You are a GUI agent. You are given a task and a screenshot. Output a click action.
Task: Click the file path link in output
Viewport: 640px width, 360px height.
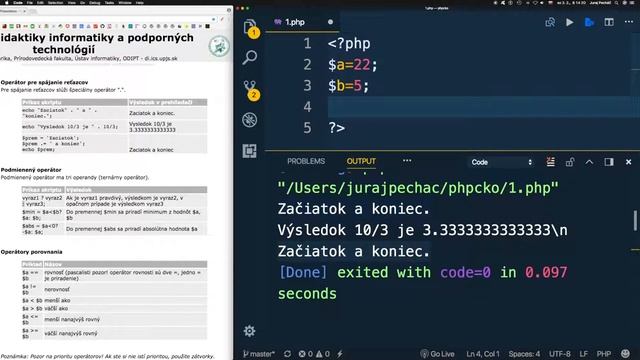point(418,188)
